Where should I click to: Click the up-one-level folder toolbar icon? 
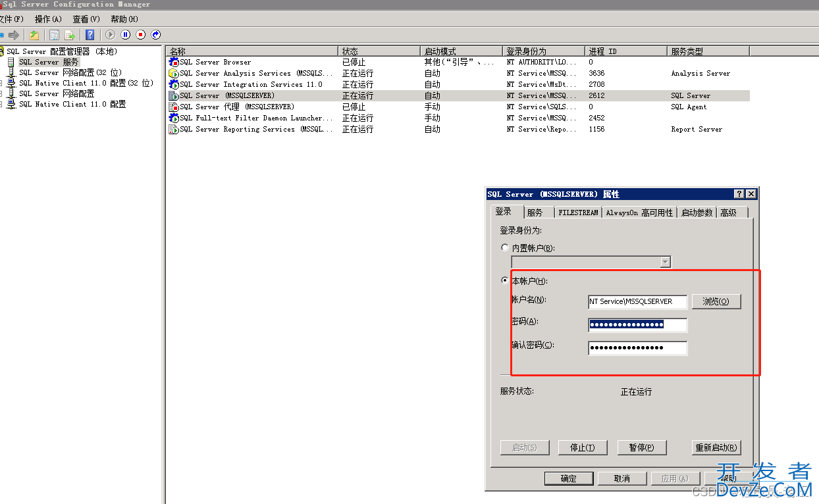tap(34, 35)
